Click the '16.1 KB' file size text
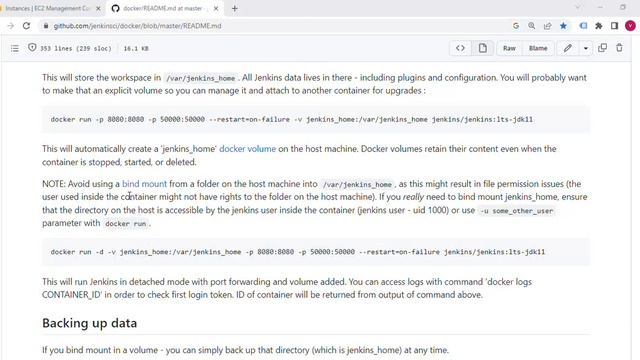This screenshot has width=640, height=360. (x=136, y=49)
